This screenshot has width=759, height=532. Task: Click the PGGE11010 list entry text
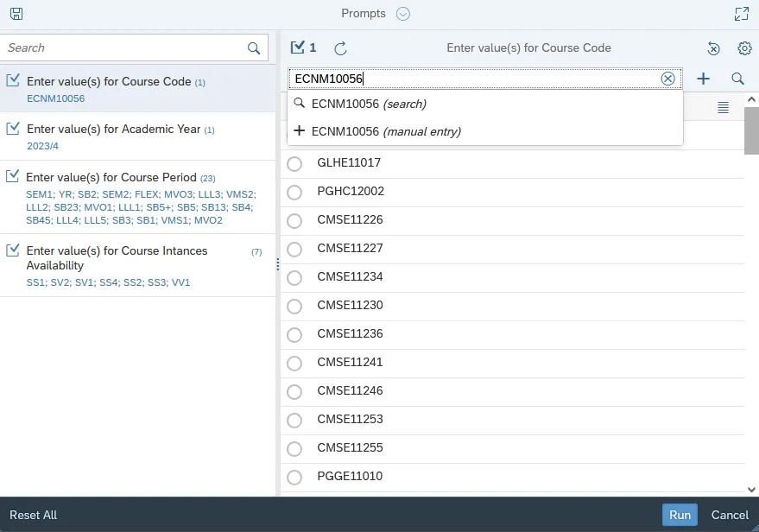pyautogui.click(x=350, y=477)
